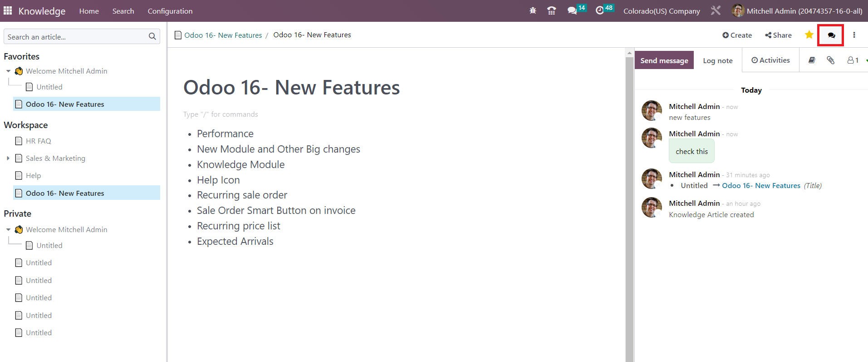Click the Create button
Screen dimensions: 868x362
(x=737, y=35)
